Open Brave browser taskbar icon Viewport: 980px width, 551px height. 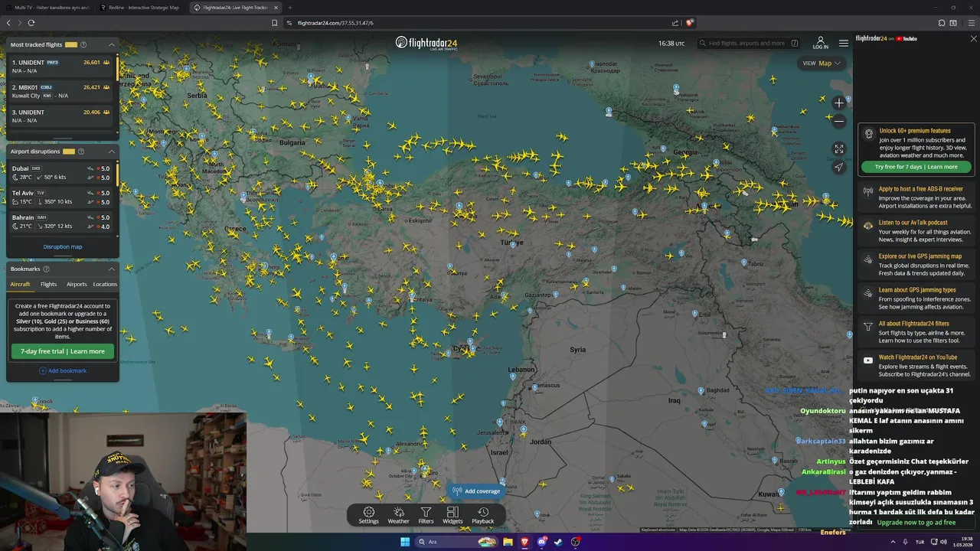(x=524, y=542)
